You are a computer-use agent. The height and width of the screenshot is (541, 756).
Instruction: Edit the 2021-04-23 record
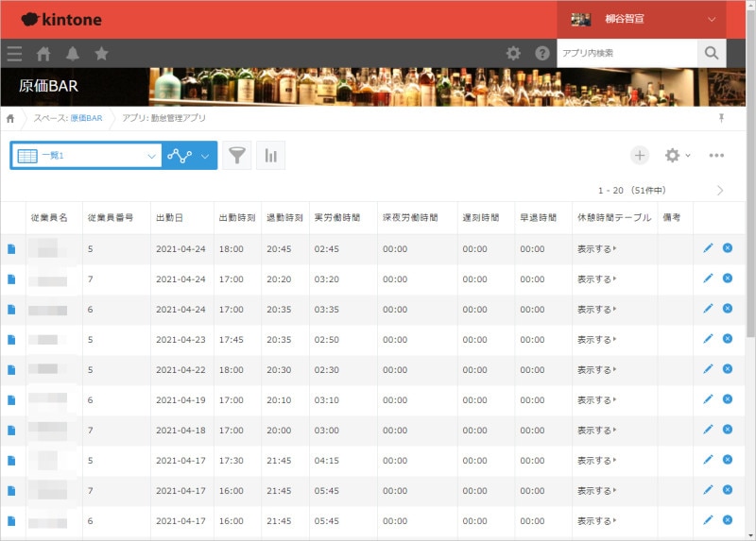click(707, 339)
